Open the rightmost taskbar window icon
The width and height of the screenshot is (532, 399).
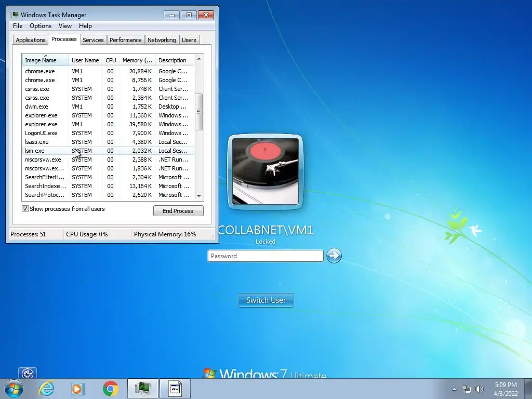click(175, 389)
